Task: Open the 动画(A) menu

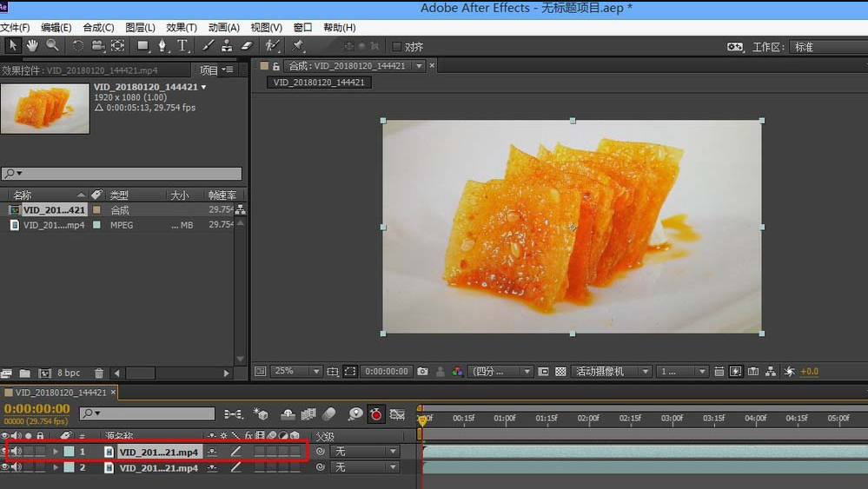Action: pos(223,28)
